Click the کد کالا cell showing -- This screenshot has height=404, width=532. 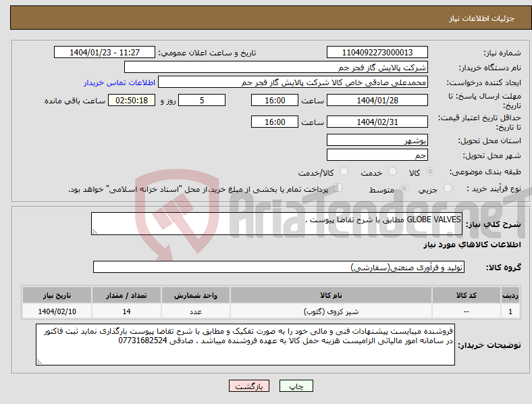click(x=467, y=311)
